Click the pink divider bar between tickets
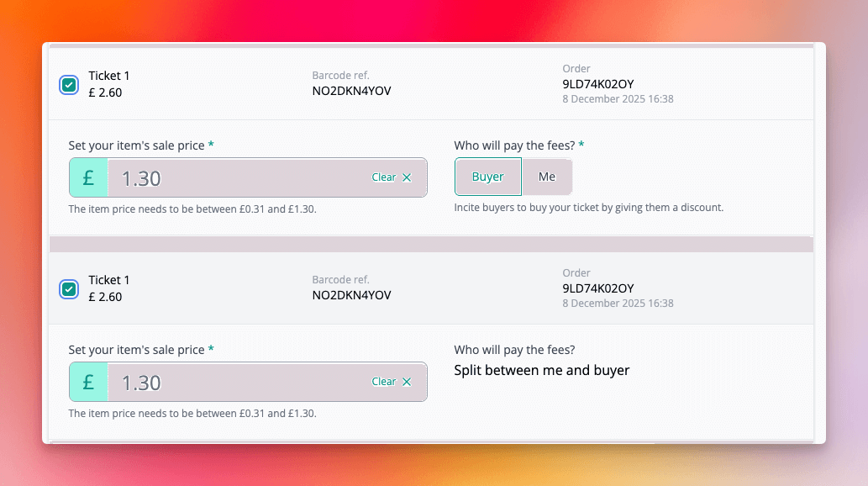 pyautogui.click(x=434, y=244)
